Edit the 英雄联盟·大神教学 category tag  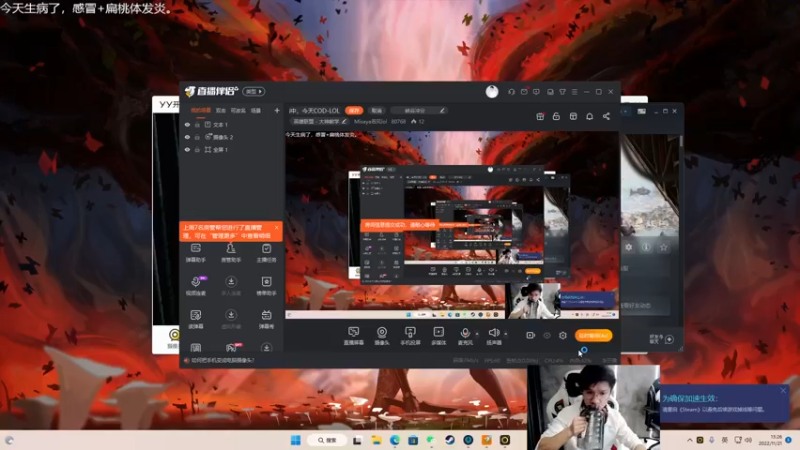[320, 121]
